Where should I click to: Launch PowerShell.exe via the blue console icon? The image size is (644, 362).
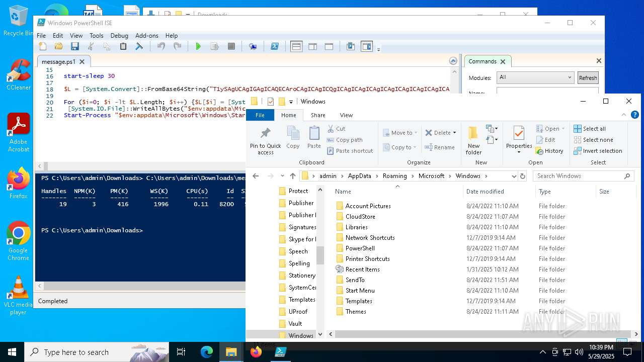275,46
